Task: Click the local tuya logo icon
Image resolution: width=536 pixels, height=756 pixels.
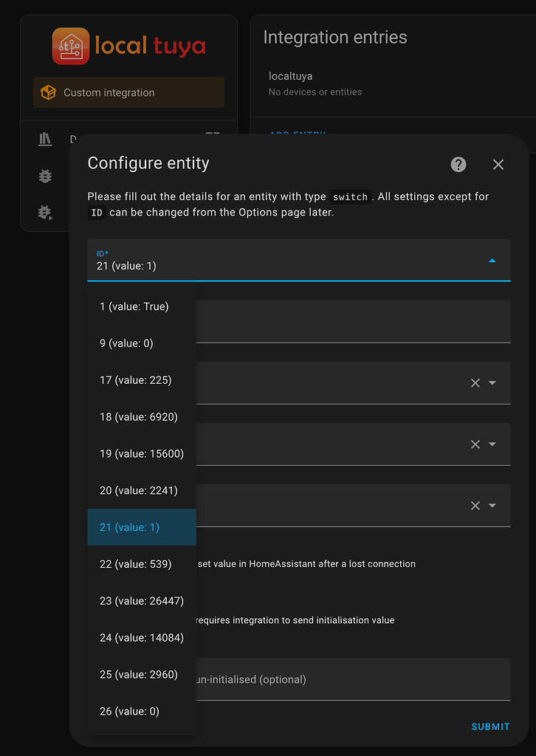Action: 70,45
